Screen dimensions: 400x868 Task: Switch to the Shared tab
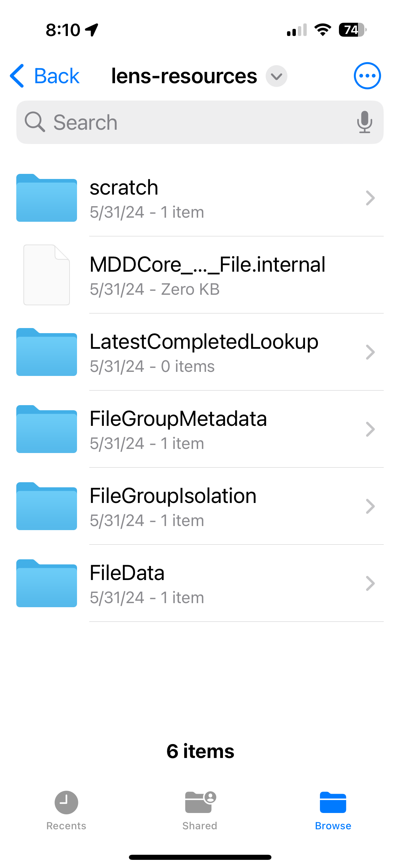[x=200, y=810]
